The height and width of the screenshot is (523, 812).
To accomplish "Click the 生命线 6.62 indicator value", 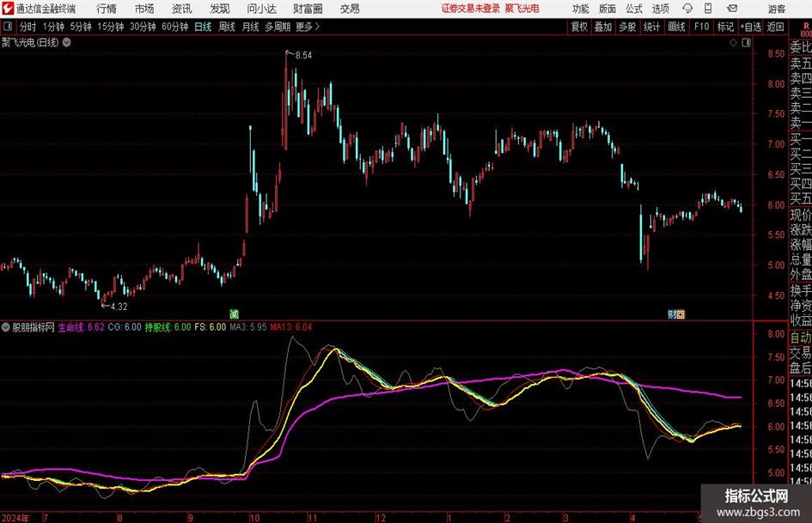I will 81,327.
